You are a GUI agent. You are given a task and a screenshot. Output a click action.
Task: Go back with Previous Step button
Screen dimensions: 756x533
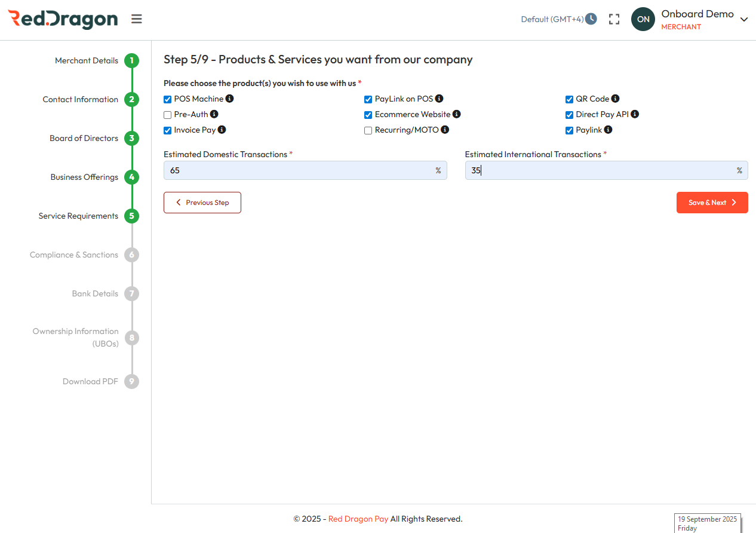point(202,203)
